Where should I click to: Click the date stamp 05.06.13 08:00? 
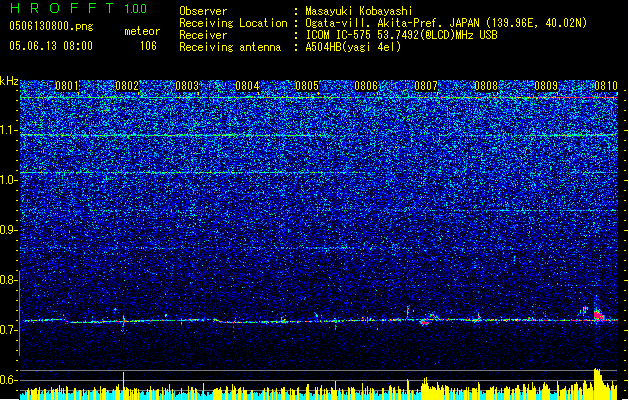pos(51,46)
